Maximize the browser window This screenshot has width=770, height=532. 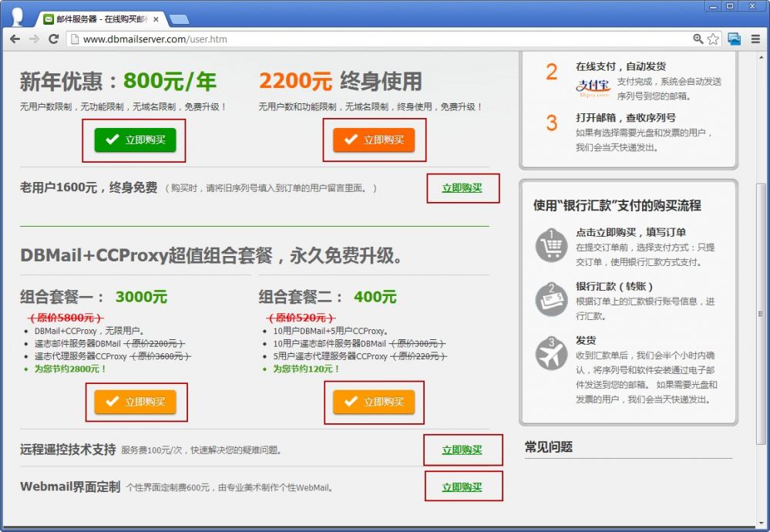730,6
